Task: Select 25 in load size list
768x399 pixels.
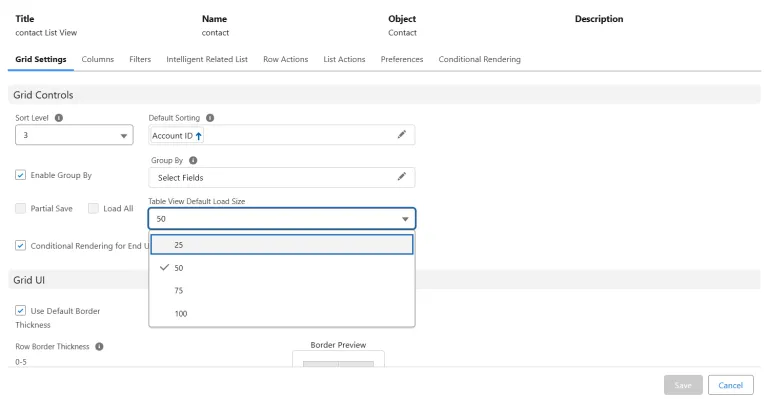Action: click(282, 245)
